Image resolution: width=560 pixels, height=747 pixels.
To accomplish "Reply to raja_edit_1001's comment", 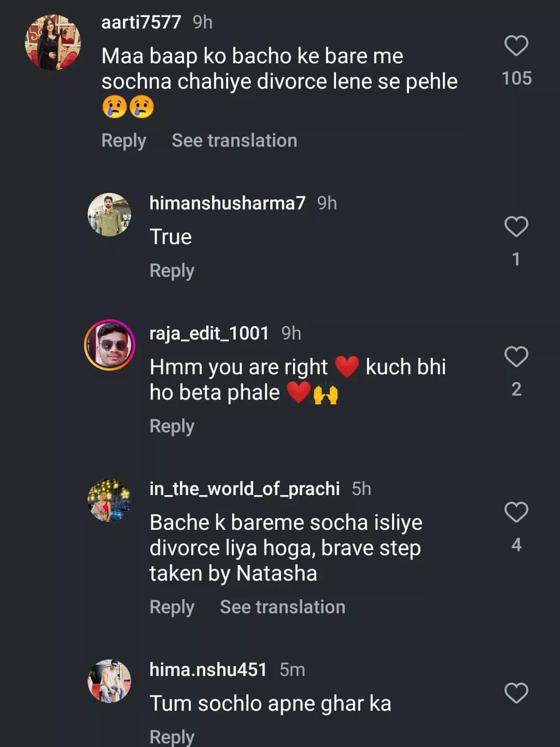I will tap(172, 426).
